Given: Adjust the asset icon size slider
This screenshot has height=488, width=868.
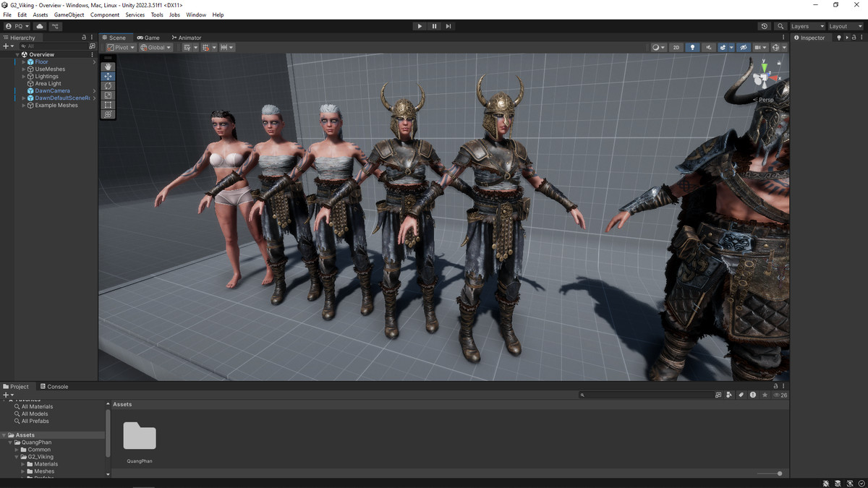Looking at the screenshot, I should tap(779, 474).
